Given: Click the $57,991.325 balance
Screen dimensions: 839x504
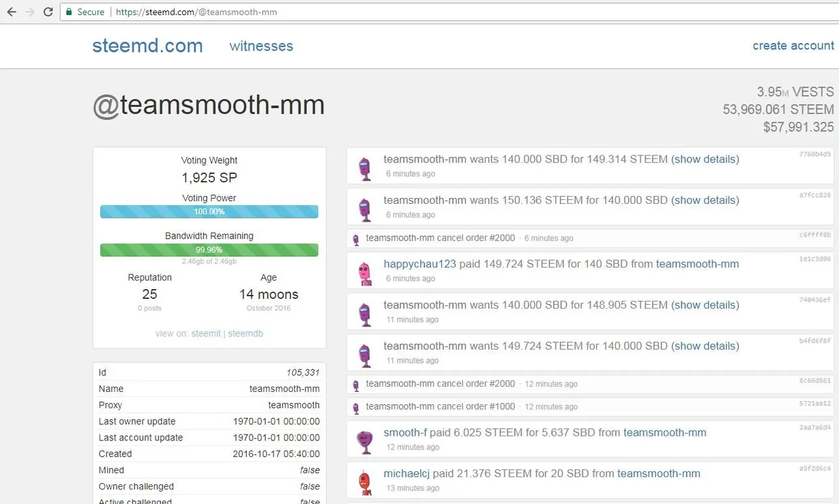Looking at the screenshot, I should point(798,127).
